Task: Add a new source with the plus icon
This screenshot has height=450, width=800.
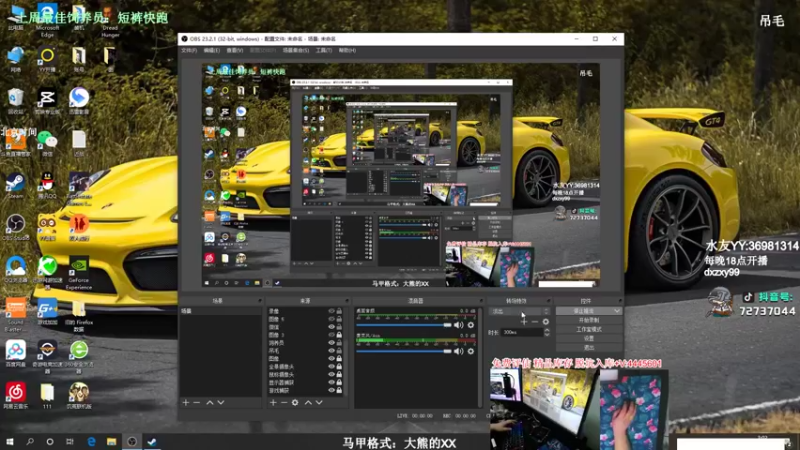Action: 273,403
